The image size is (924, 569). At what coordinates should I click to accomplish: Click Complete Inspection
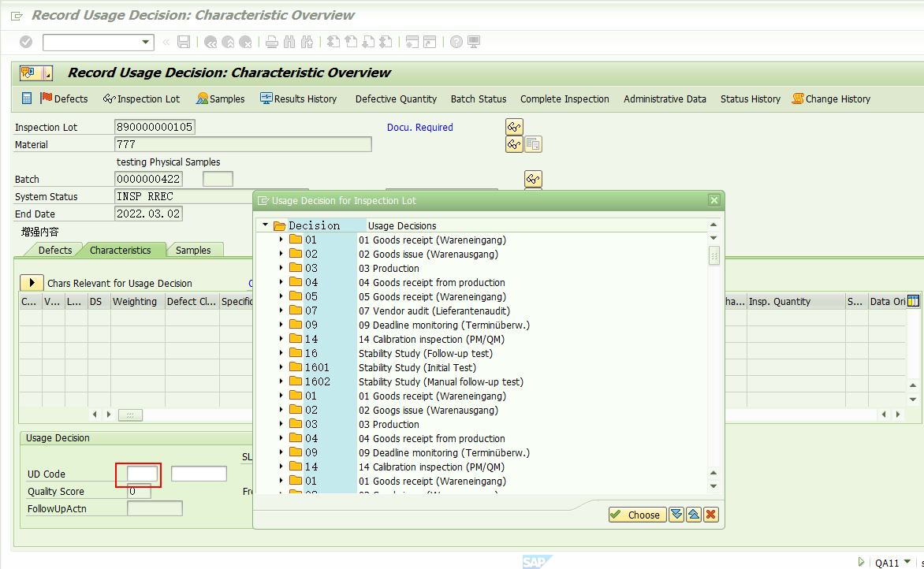tap(564, 99)
